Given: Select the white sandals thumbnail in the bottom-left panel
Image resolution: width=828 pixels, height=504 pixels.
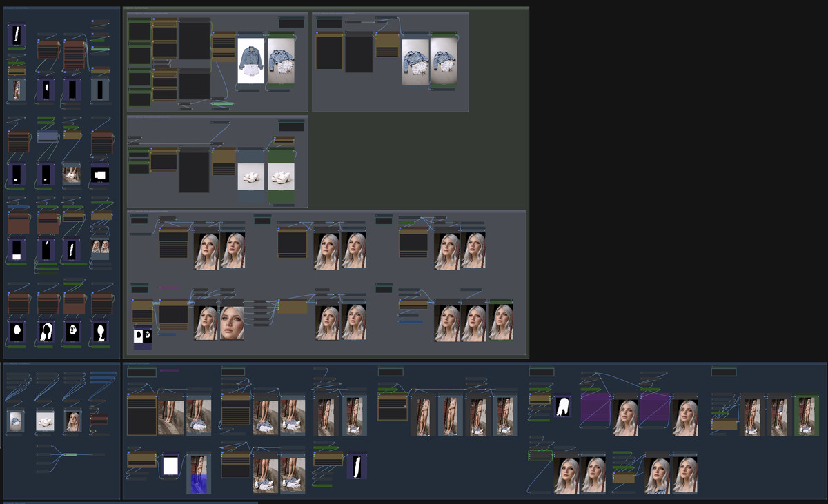Looking at the screenshot, I should click(46, 421).
